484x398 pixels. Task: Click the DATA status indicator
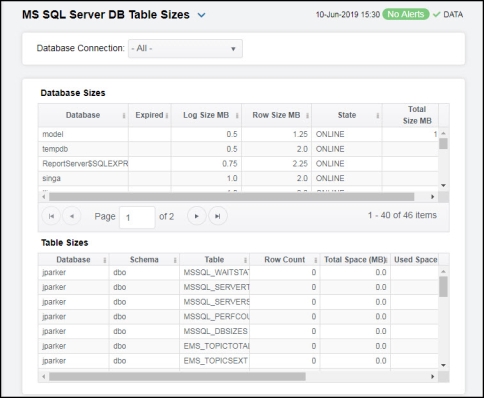pyautogui.click(x=448, y=15)
